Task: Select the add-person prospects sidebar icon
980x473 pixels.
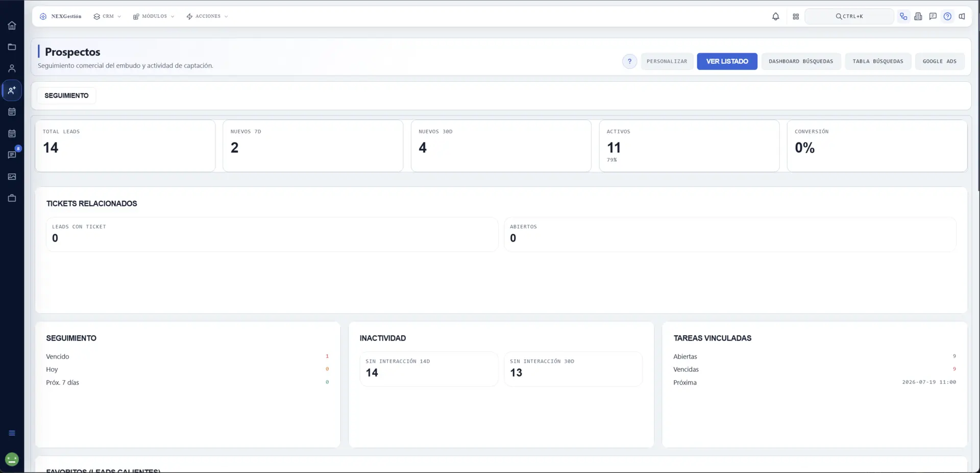Action: (12, 90)
